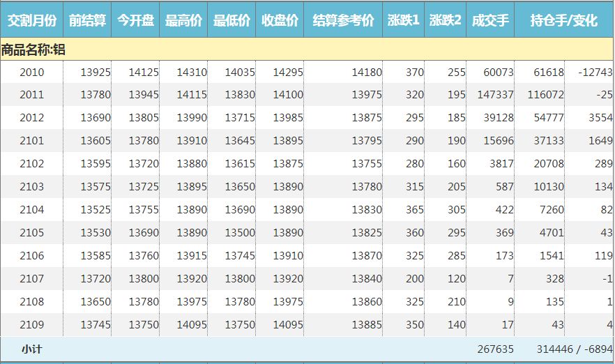Click the 交割月份 column header
The image size is (615, 364).
31,20
